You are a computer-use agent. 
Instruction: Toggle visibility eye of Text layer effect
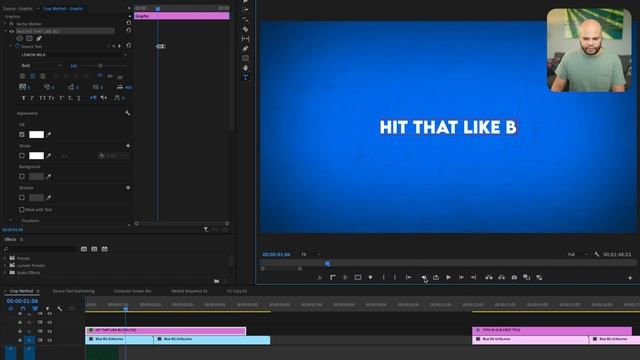[x=11, y=31]
